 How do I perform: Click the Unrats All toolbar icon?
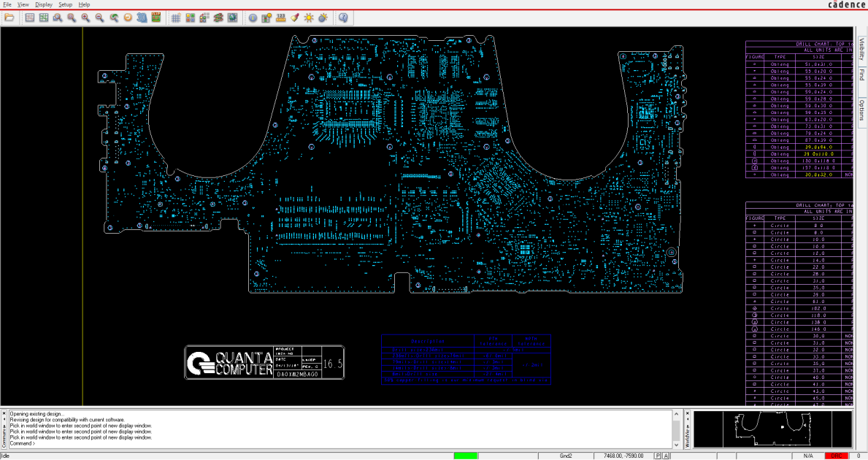[29, 18]
